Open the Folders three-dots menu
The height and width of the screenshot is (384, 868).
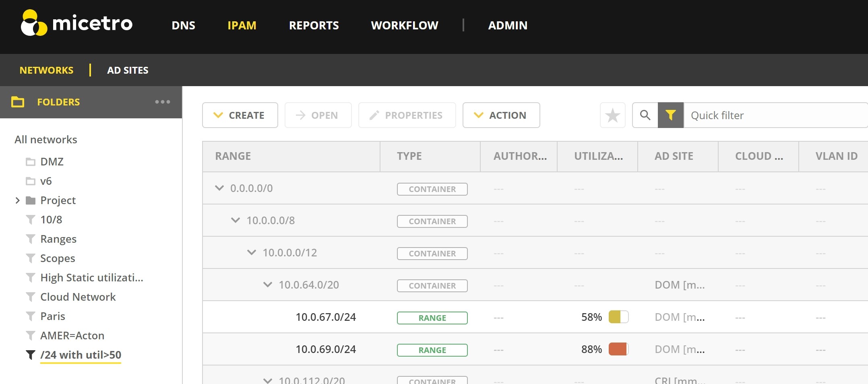(163, 102)
